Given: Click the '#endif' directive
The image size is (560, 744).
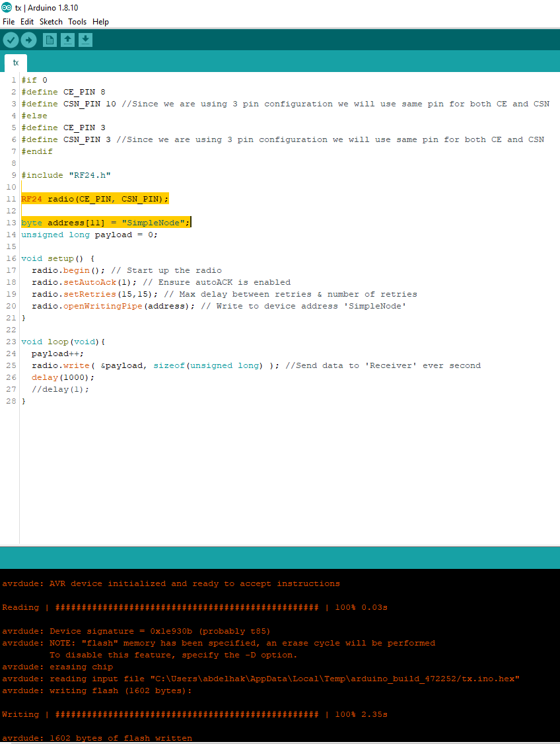Looking at the screenshot, I should [x=37, y=151].
